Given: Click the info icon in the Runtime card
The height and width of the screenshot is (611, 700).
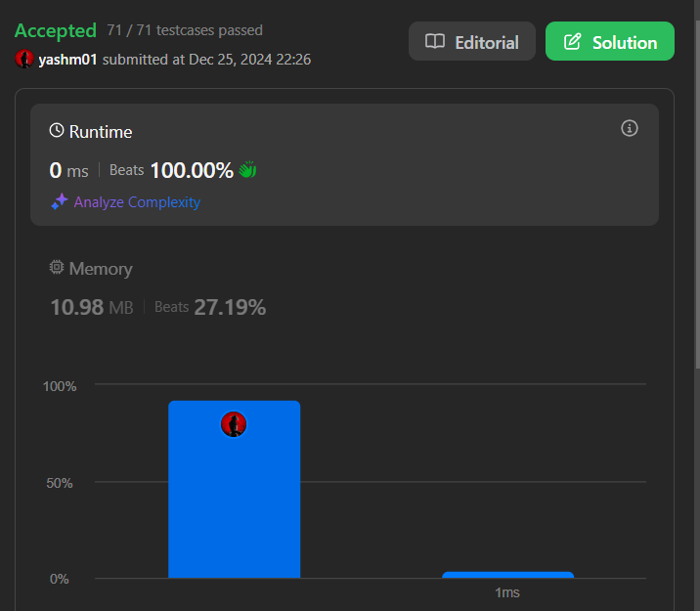Looking at the screenshot, I should (x=630, y=129).
